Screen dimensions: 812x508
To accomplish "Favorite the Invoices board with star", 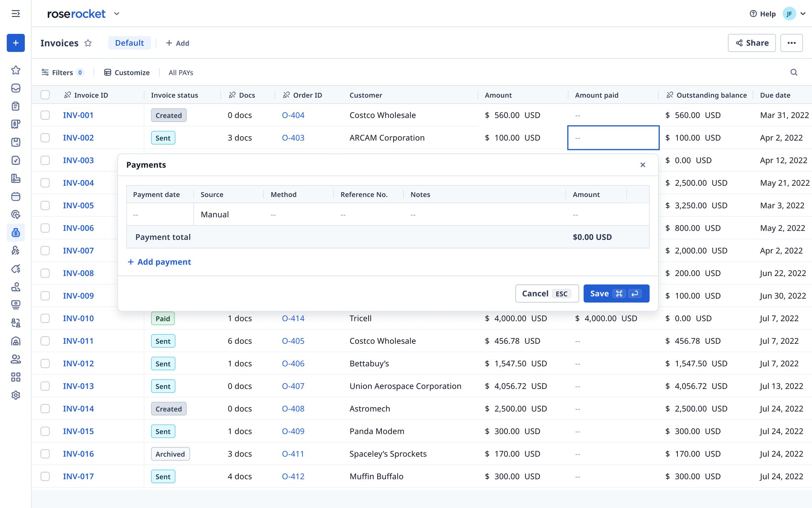I will click(x=88, y=43).
